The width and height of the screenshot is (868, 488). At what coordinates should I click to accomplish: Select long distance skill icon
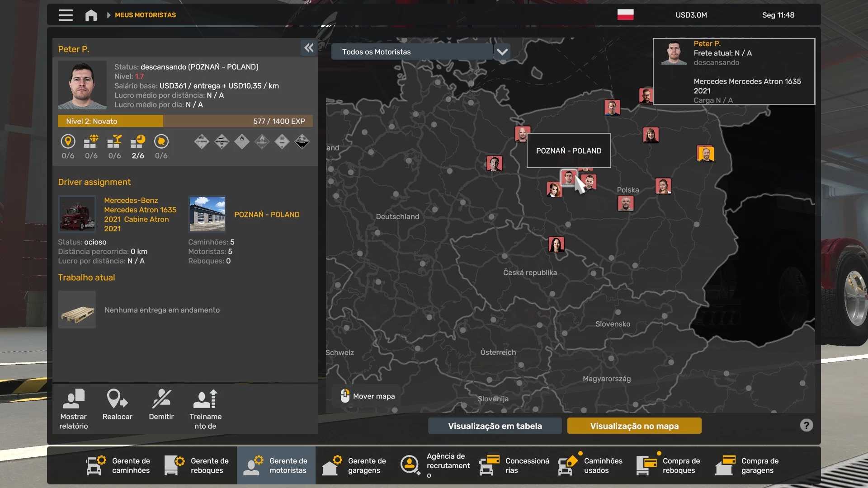pyautogui.click(x=68, y=142)
